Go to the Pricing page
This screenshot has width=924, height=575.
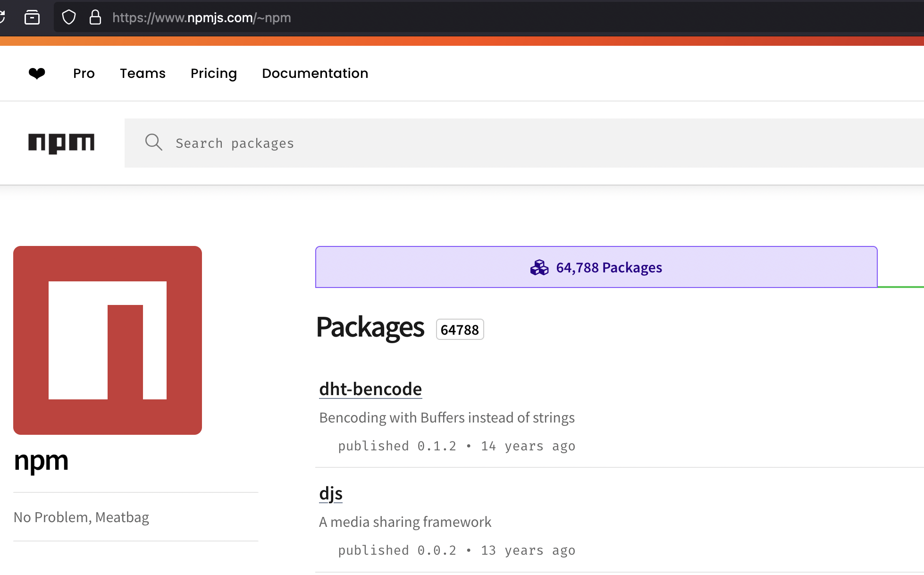click(x=214, y=74)
